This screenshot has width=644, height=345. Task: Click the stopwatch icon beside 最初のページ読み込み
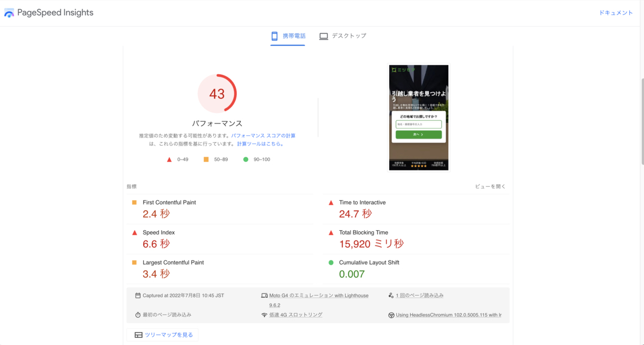(x=138, y=315)
